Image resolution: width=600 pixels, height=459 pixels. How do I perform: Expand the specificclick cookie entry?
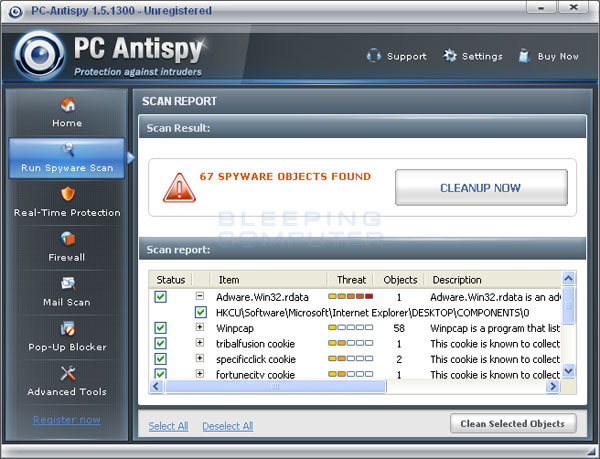click(200, 358)
